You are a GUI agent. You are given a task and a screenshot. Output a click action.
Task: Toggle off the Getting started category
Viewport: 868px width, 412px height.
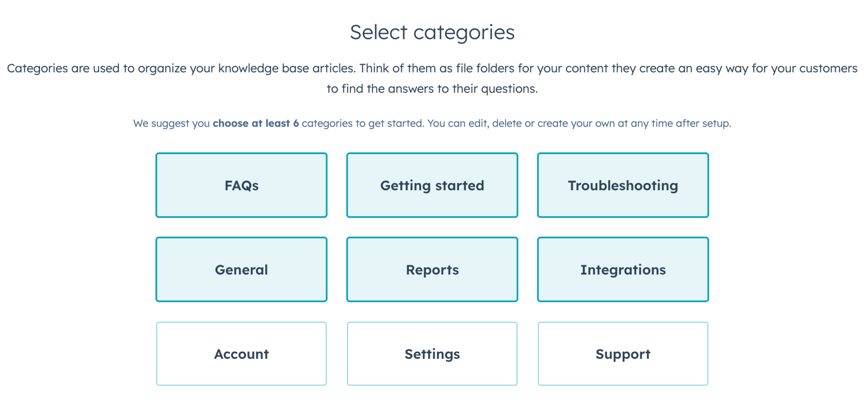432,185
